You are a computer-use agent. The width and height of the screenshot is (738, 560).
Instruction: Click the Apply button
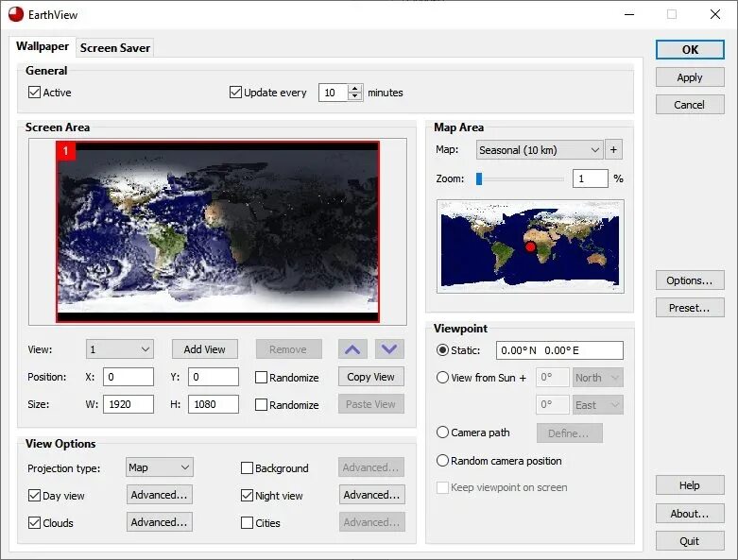[x=690, y=77]
